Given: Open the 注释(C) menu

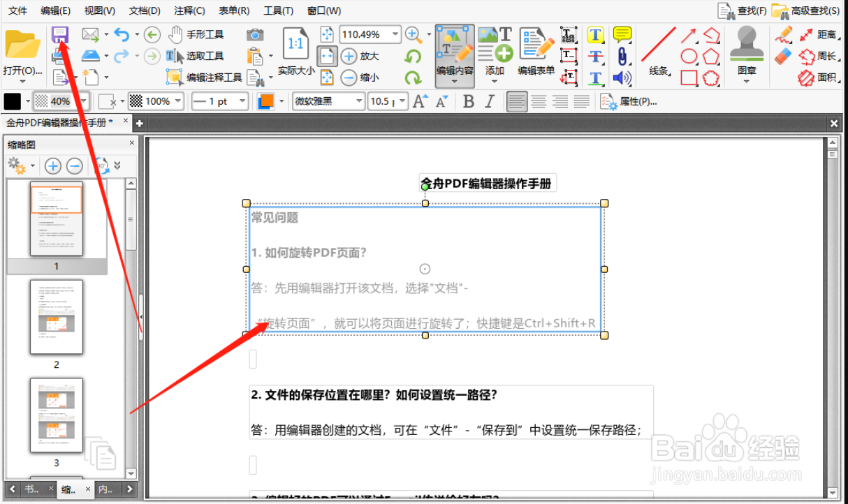Looking at the screenshot, I should [x=189, y=10].
